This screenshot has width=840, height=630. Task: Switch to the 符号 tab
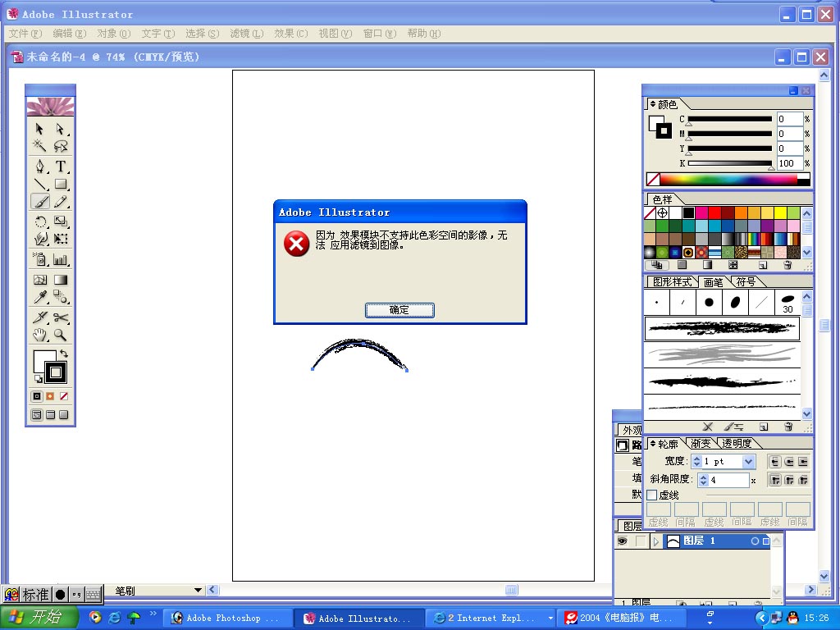point(745,282)
